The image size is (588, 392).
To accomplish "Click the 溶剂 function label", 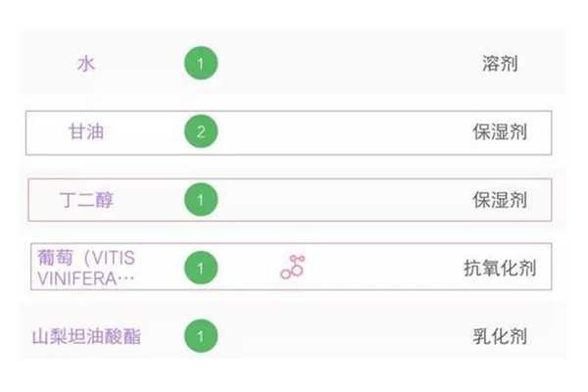I will 500,65.
